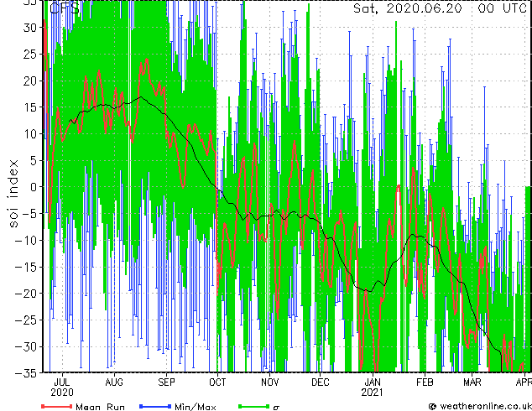Image resolution: width=532 pixels, height=411 pixels.
Task: Click the y-axis value 5
Action: (34, 160)
